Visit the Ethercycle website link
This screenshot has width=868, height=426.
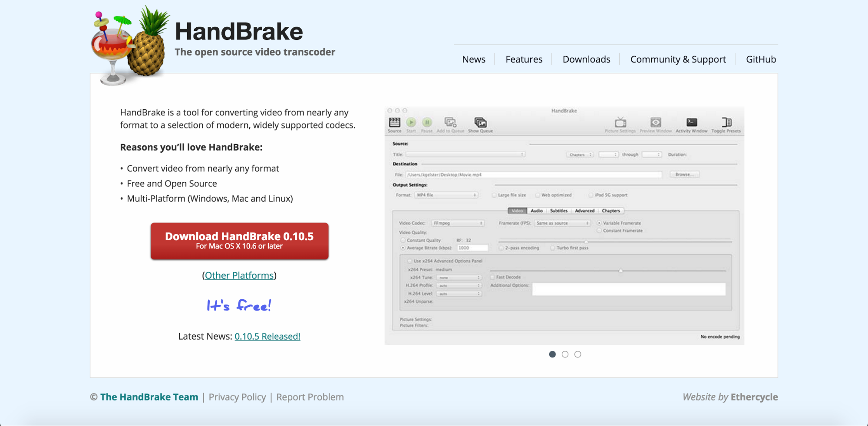pos(754,397)
